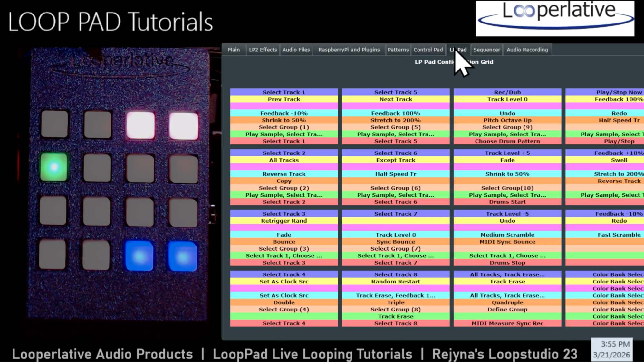Select the Drums Start cell

[507, 202]
